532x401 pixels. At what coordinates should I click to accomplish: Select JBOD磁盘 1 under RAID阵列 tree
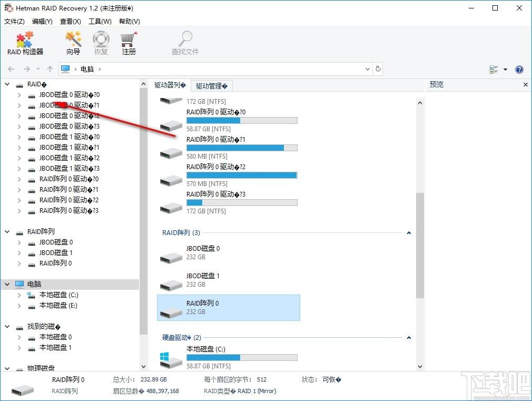coord(56,252)
